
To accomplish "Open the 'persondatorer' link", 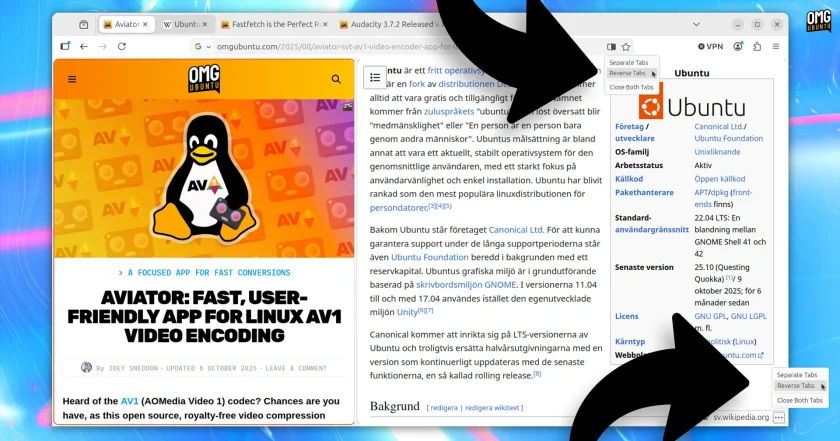I will (399, 207).
